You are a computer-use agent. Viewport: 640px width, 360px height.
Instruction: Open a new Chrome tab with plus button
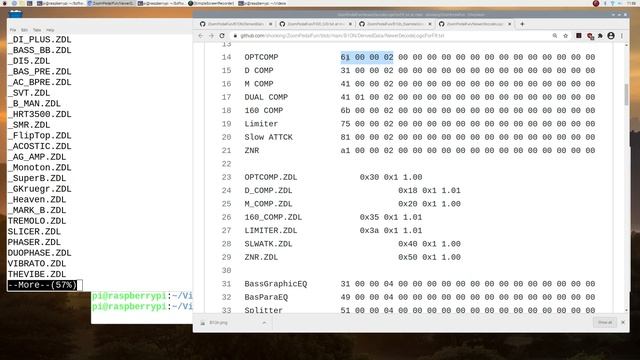[x=522, y=24]
